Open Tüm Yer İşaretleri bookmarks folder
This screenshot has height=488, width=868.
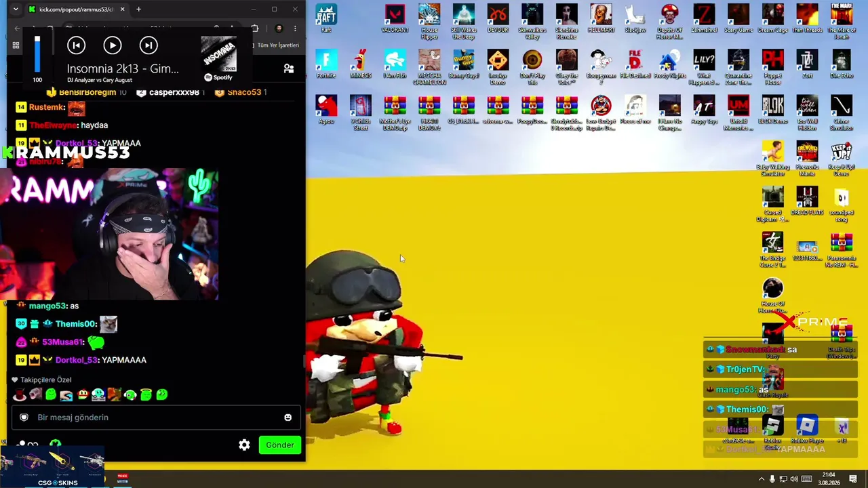click(x=275, y=45)
